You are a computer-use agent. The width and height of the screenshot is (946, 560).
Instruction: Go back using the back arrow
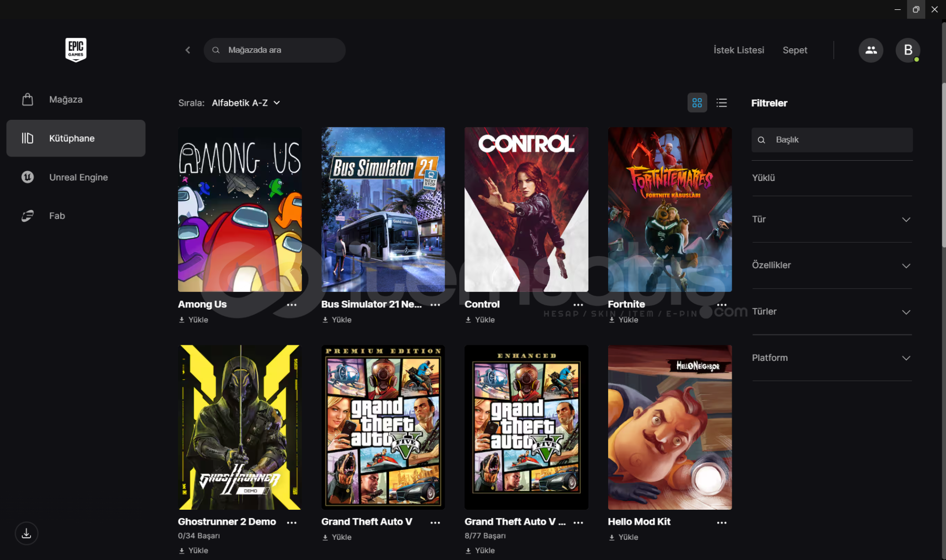188,50
